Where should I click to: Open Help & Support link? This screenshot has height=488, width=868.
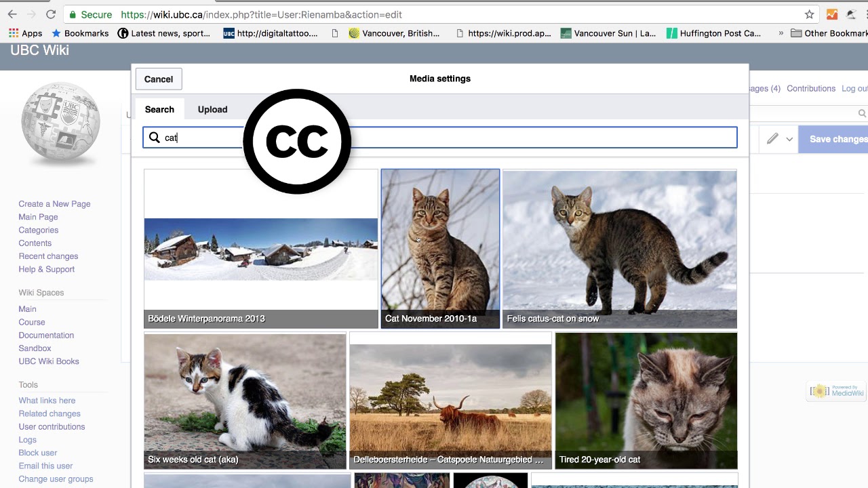(47, 269)
